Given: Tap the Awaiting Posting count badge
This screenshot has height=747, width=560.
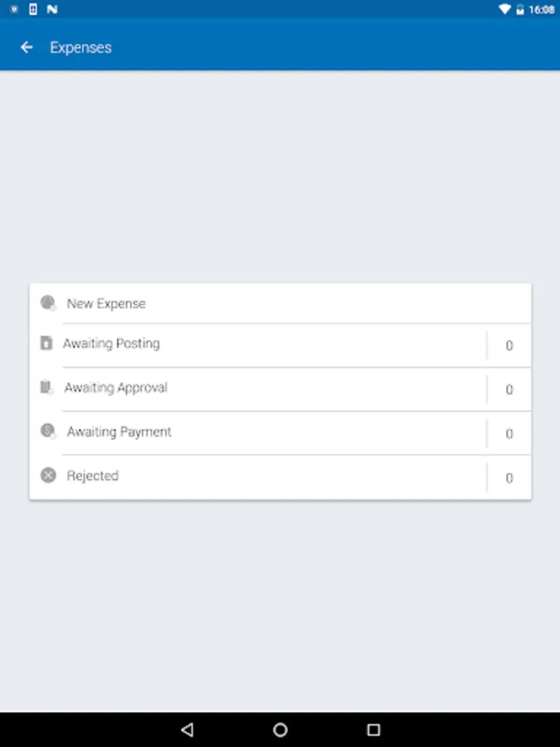Looking at the screenshot, I should coord(509,345).
